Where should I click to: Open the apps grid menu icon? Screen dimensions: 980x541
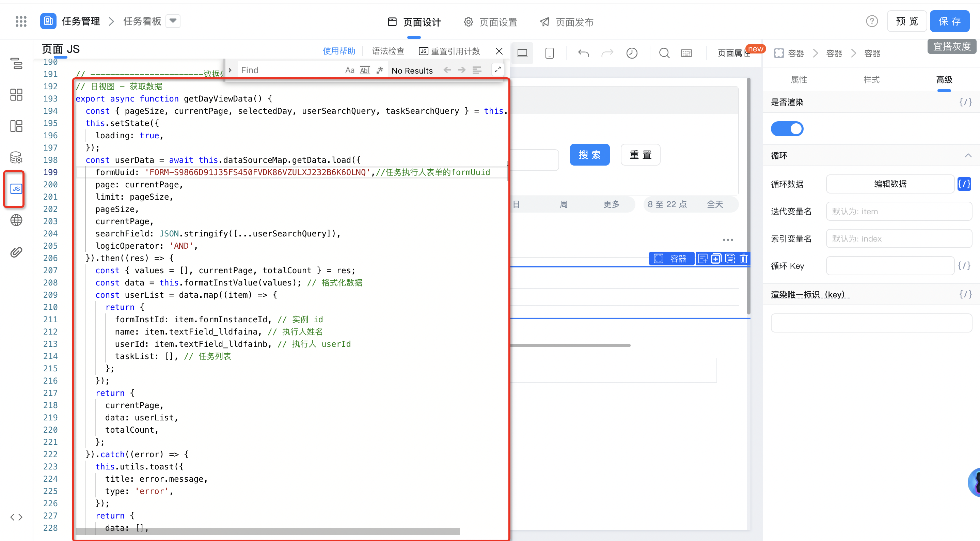pyautogui.click(x=21, y=21)
